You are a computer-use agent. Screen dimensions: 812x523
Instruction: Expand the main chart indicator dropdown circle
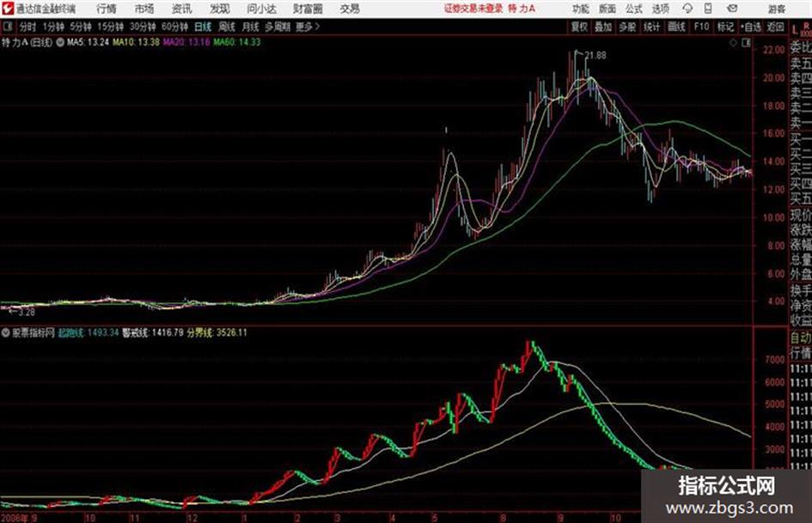pos(60,42)
